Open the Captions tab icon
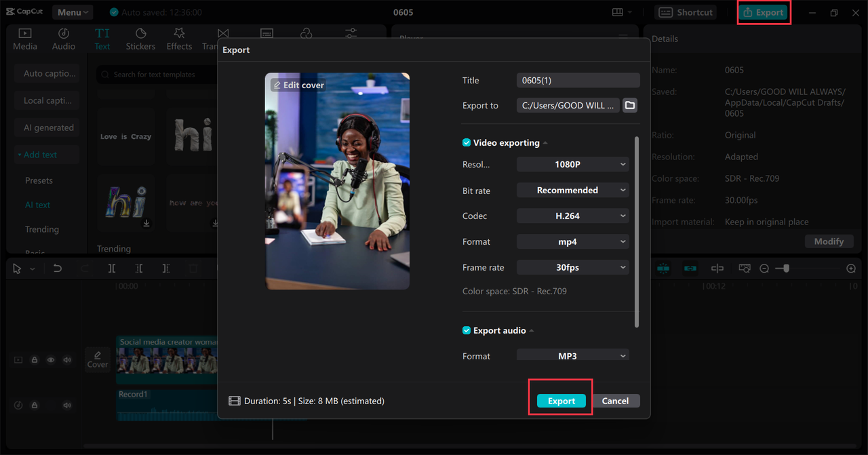Image resolution: width=868 pixels, height=455 pixels. [267, 34]
